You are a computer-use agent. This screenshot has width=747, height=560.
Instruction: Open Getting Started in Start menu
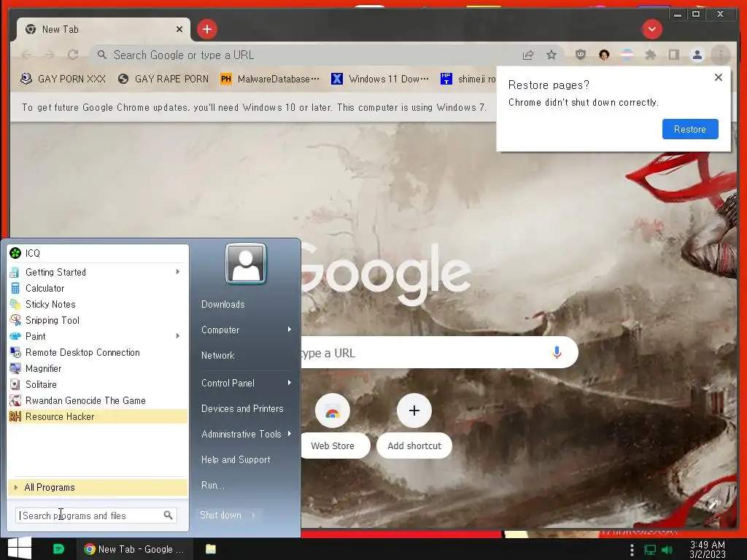pyautogui.click(x=98, y=272)
